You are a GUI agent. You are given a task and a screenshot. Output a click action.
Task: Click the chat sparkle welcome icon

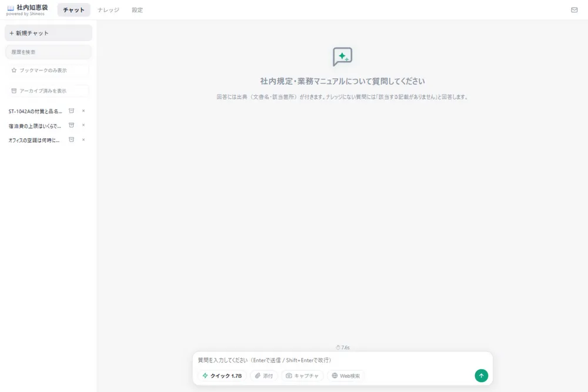click(x=342, y=56)
